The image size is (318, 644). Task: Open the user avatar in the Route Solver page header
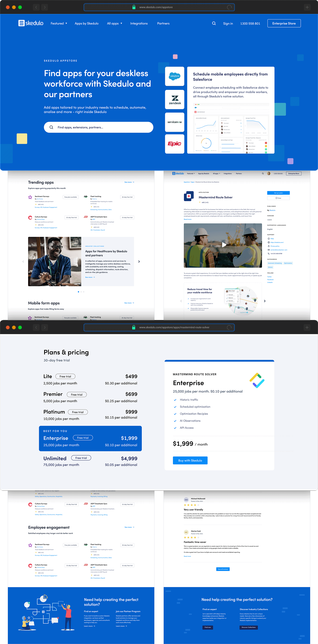click(269, 174)
